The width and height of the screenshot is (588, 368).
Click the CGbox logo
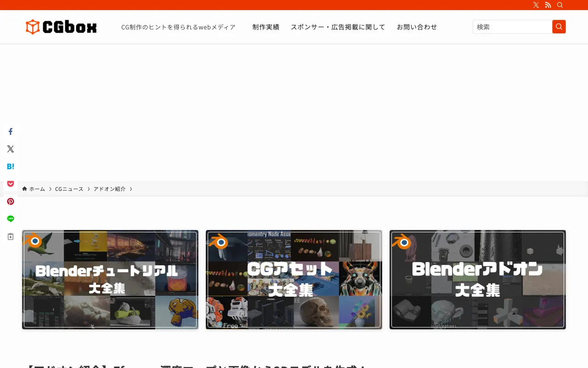point(61,27)
